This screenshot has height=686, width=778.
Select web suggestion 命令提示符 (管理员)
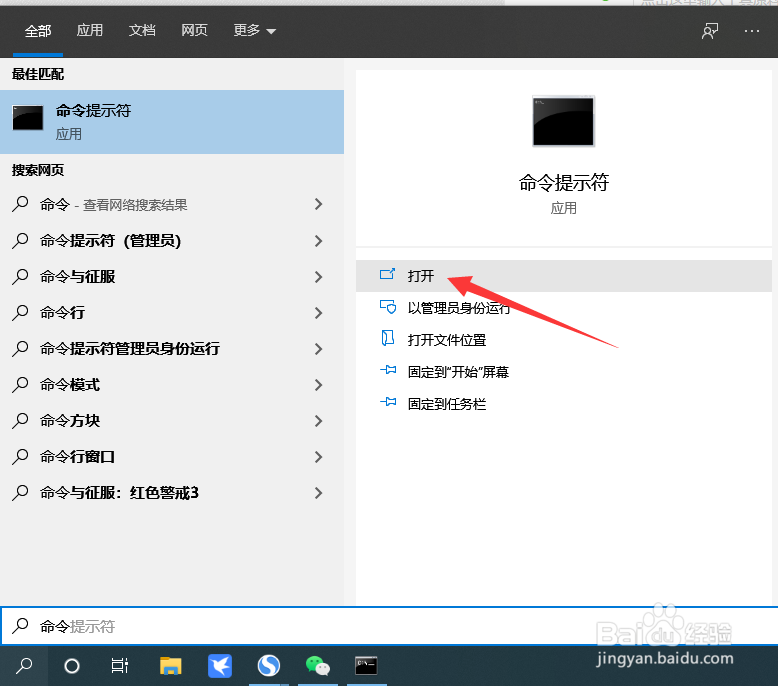[x=172, y=241]
